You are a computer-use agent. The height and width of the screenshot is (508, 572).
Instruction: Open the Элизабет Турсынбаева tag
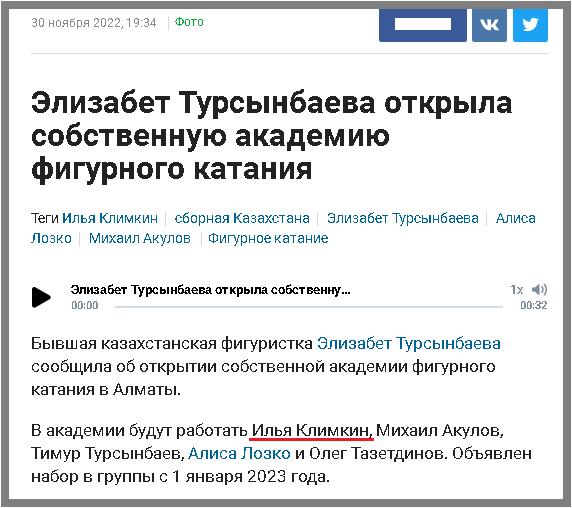[x=402, y=218]
